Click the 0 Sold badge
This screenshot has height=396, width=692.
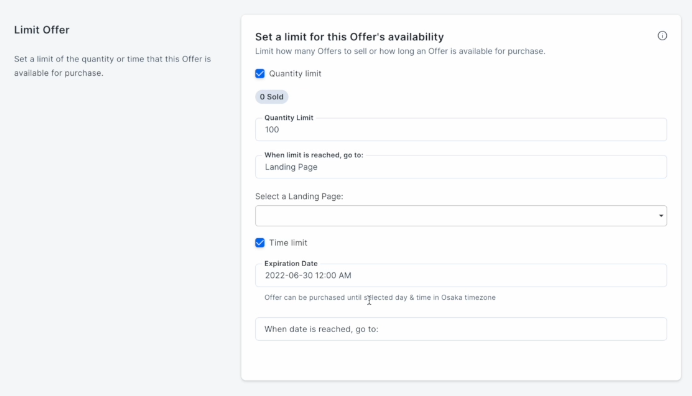coord(271,97)
